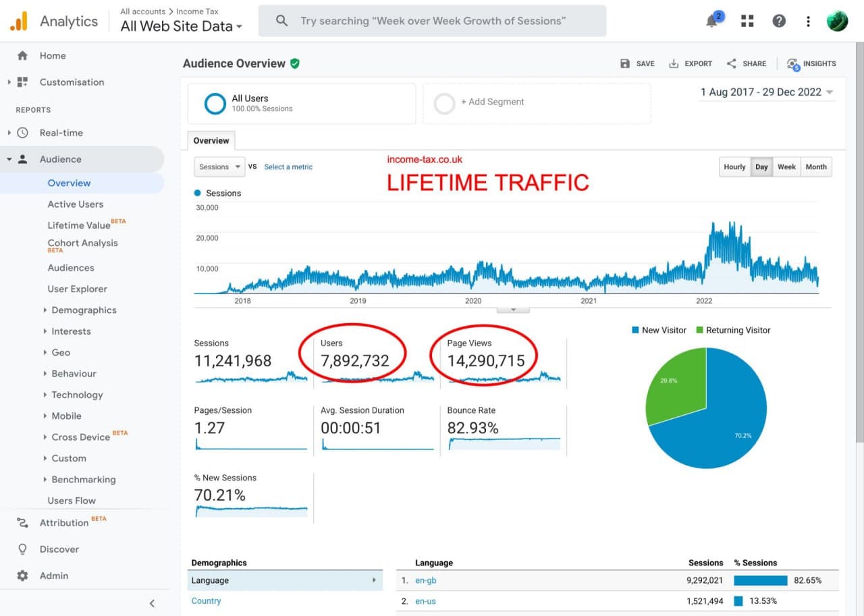Open Users Flow report

[x=72, y=501]
